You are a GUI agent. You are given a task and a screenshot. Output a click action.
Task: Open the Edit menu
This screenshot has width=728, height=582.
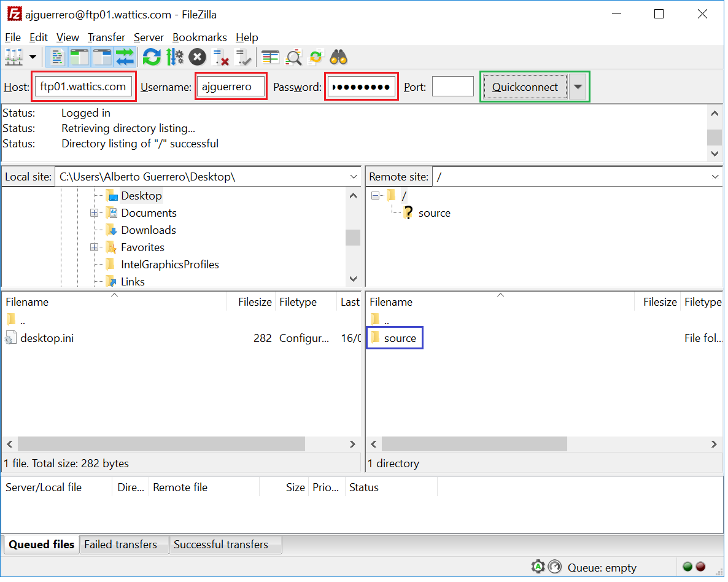39,37
